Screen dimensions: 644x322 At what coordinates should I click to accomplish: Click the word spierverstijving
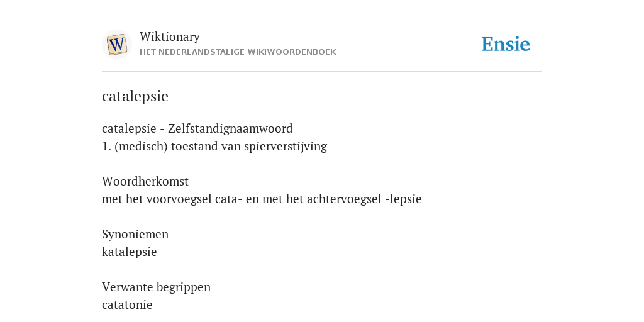point(286,146)
